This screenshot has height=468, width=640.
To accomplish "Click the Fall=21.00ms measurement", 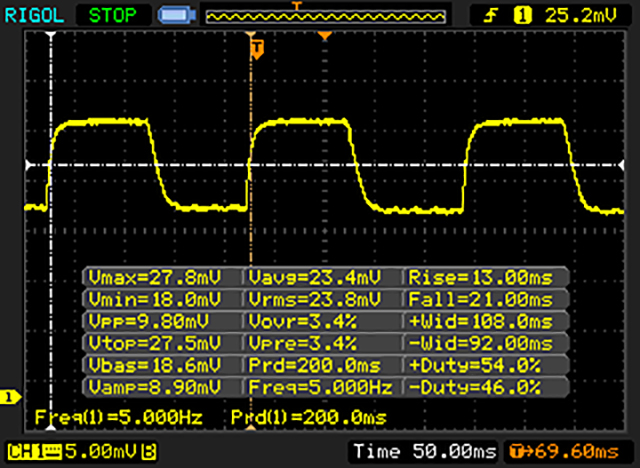I will [x=480, y=299].
